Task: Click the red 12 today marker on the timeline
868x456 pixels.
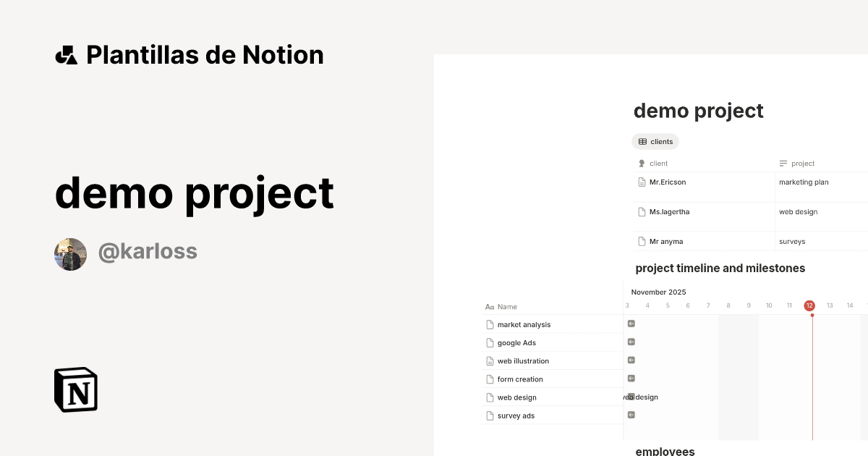Action: [x=809, y=305]
